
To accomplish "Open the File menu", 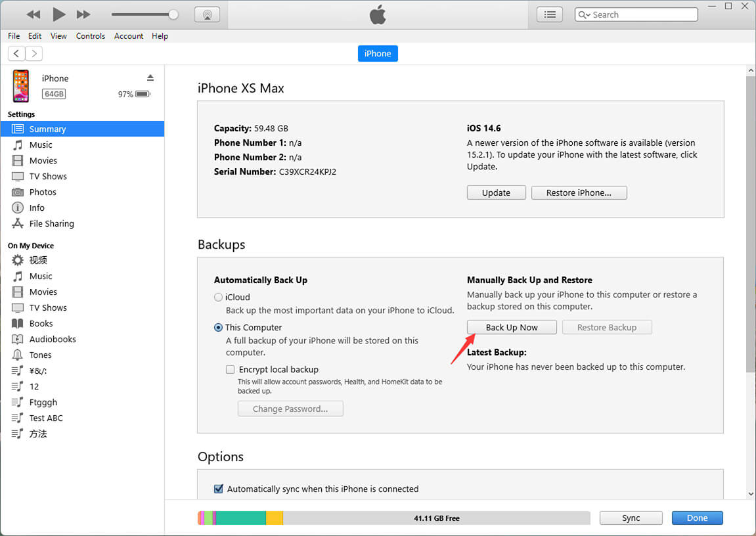I will click(14, 36).
